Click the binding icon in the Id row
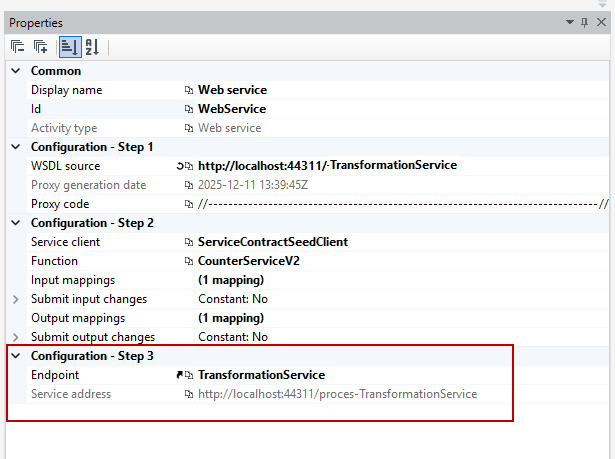 click(189, 109)
